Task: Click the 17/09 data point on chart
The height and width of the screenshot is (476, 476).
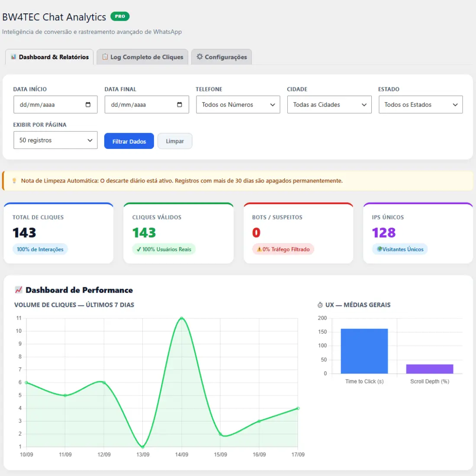Action: click(298, 408)
